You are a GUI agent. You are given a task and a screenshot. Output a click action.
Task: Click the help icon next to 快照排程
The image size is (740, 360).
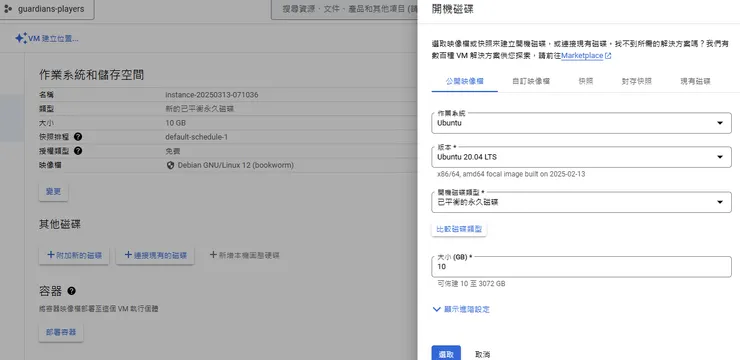(x=78, y=137)
